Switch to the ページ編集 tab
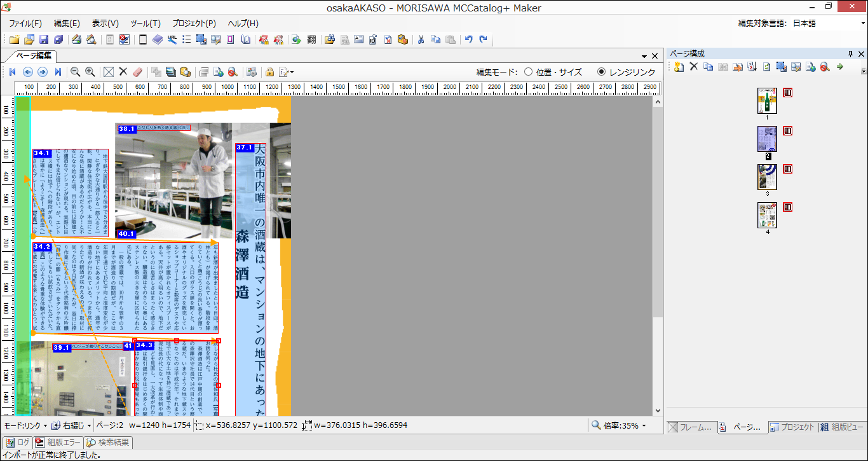This screenshot has height=461, width=868. [x=33, y=56]
